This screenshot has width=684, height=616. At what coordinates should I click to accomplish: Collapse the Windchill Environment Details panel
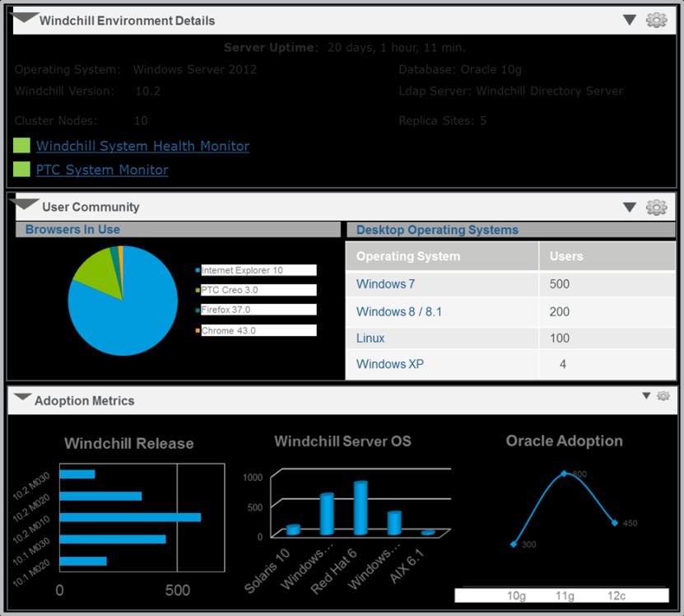pyautogui.click(x=24, y=17)
